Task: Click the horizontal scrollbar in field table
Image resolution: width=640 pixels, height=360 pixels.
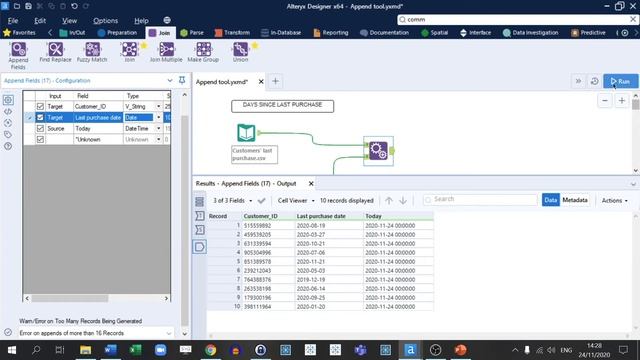Action: 70,298
